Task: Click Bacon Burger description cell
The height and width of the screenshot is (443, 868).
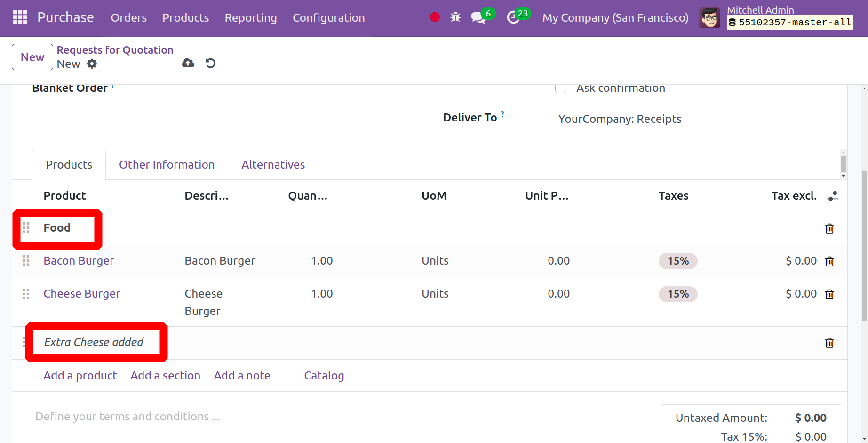Action: pyautogui.click(x=220, y=261)
